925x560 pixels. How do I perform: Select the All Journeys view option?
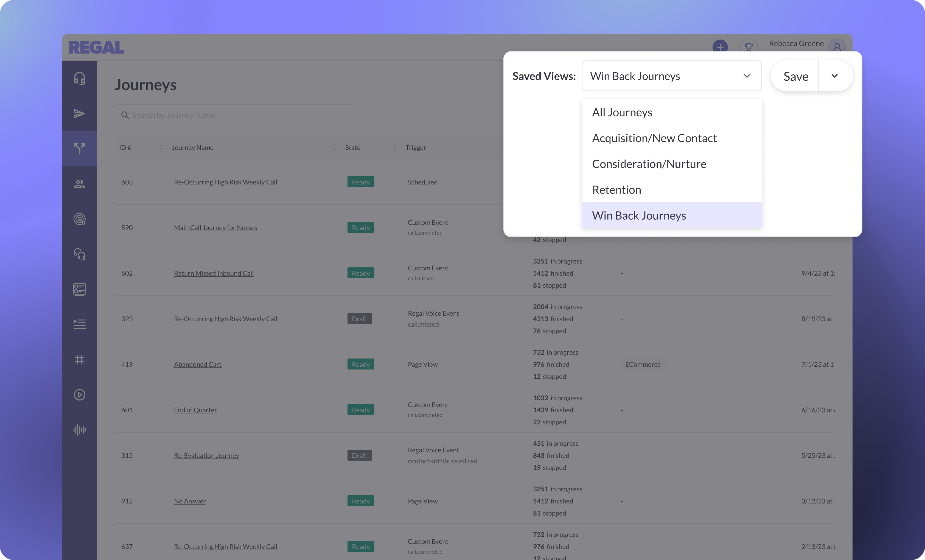(622, 112)
